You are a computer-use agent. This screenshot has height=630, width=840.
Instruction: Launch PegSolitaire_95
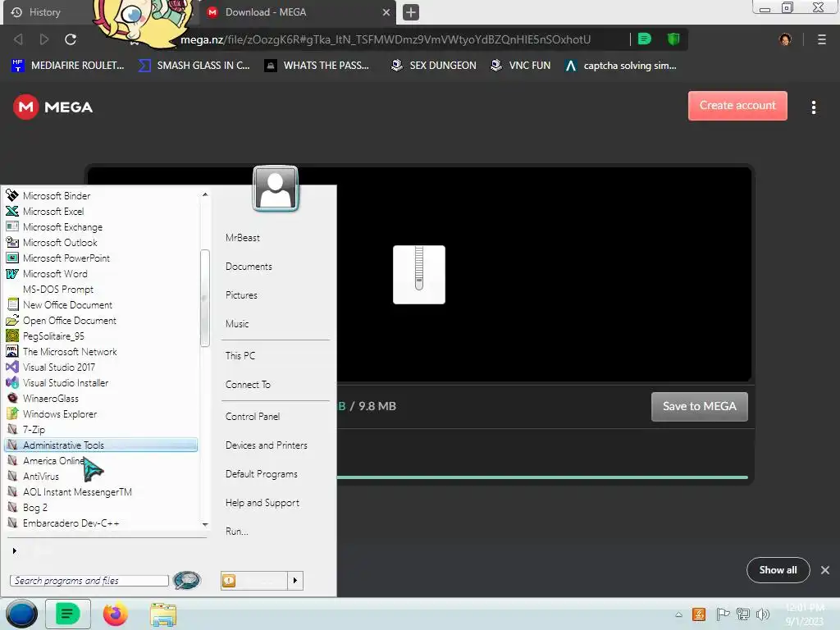[x=53, y=336]
